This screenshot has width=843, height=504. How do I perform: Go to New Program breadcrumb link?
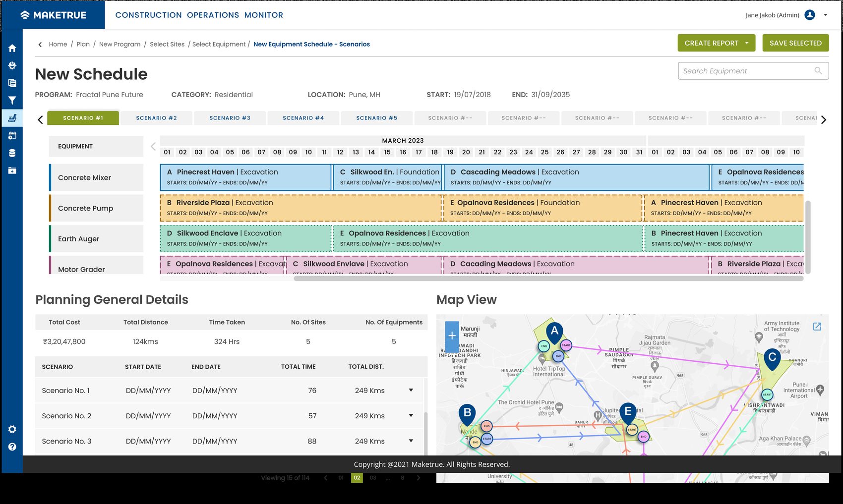click(120, 44)
